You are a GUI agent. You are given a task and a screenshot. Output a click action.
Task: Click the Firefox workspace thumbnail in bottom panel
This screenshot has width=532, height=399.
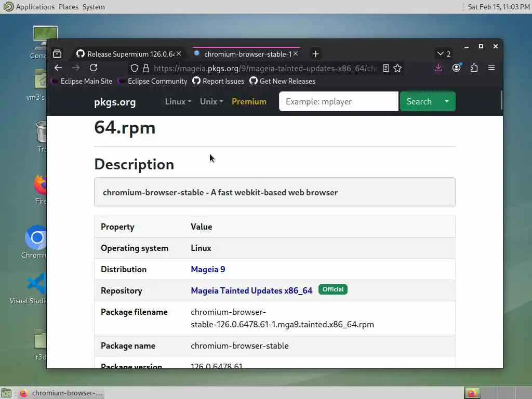coord(472,393)
